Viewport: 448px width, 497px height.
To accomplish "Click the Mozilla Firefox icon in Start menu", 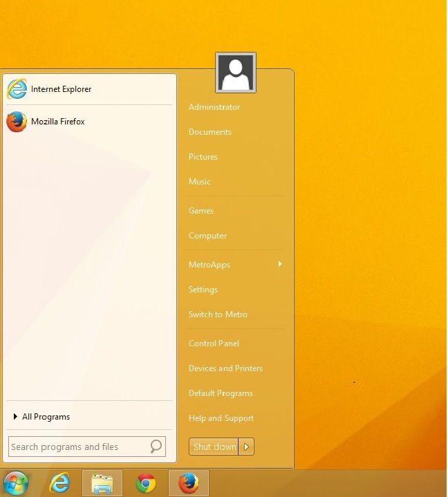I will coord(17,122).
